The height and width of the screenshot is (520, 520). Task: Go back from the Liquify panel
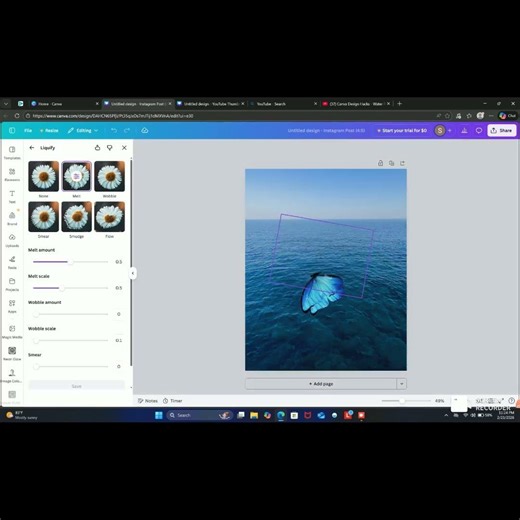pyautogui.click(x=32, y=148)
